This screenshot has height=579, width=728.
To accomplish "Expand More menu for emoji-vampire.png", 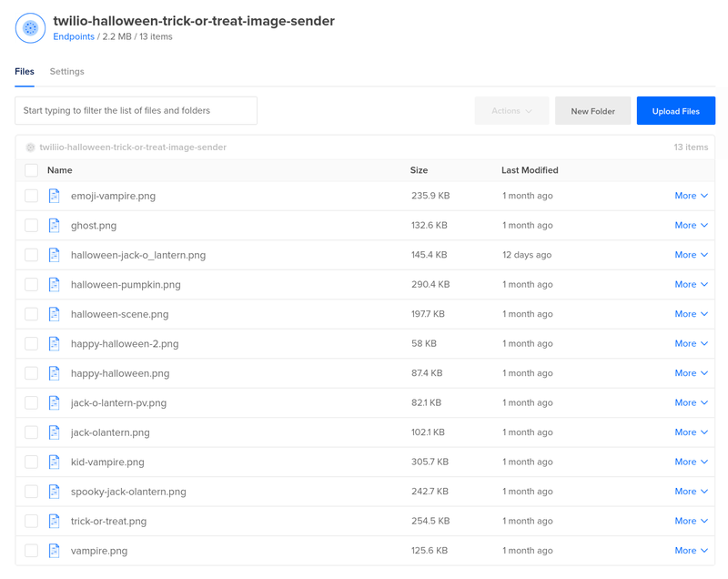I will [x=691, y=196].
